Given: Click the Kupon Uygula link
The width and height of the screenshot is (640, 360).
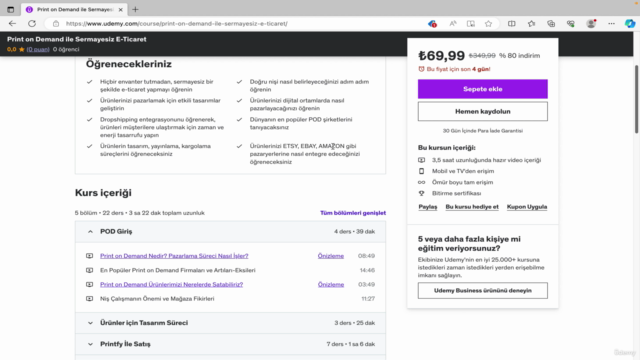Looking at the screenshot, I should pos(527,207).
